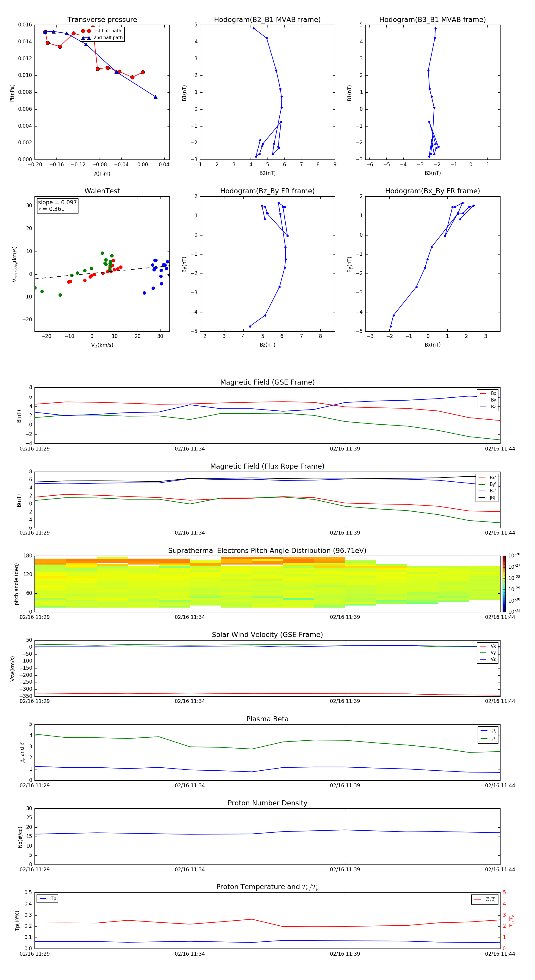Click 'VA(km/s)' axis label in WalenTest
This screenshot has height=980, width=535.
click(102, 345)
